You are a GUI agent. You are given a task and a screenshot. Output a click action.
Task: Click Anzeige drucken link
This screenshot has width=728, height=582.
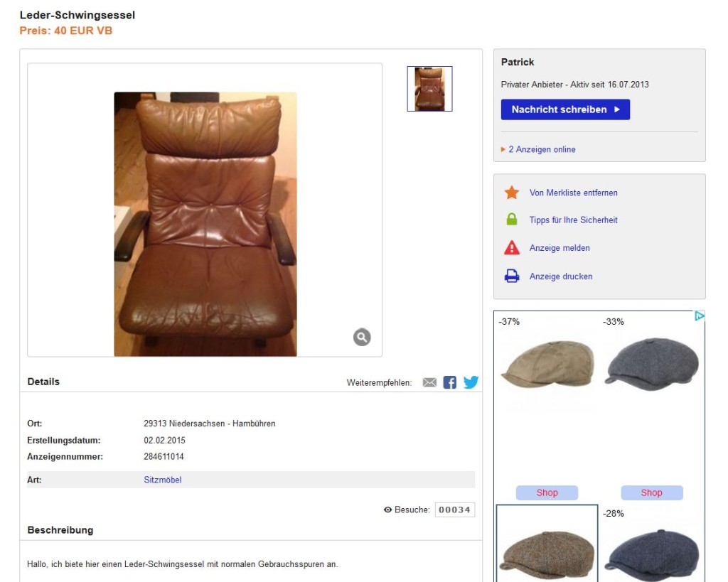pyautogui.click(x=561, y=276)
